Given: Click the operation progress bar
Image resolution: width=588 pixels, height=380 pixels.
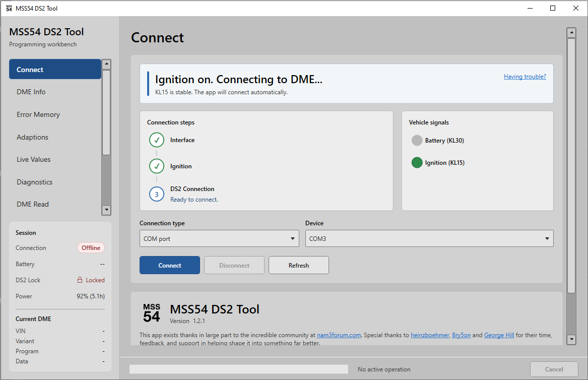Looking at the screenshot, I should [238, 369].
